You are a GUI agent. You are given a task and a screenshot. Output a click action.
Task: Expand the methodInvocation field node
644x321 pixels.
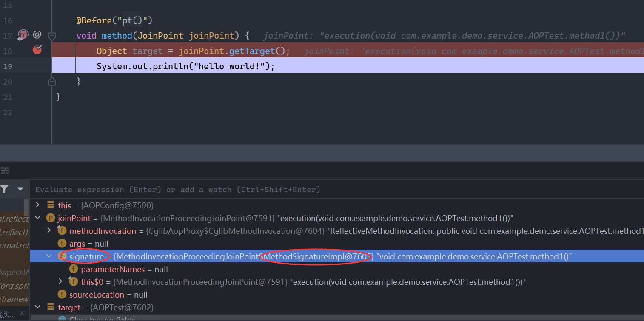coord(49,230)
